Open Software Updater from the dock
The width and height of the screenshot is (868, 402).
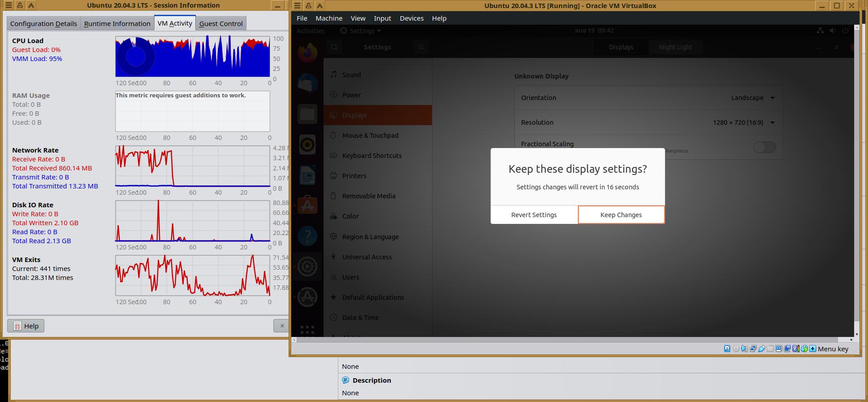[307, 297]
